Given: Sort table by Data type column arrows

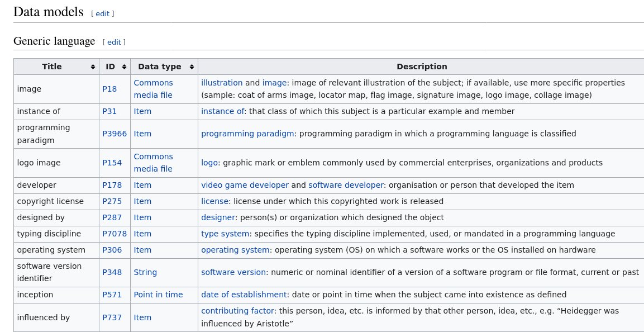Looking at the screenshot, I should 192,67.
